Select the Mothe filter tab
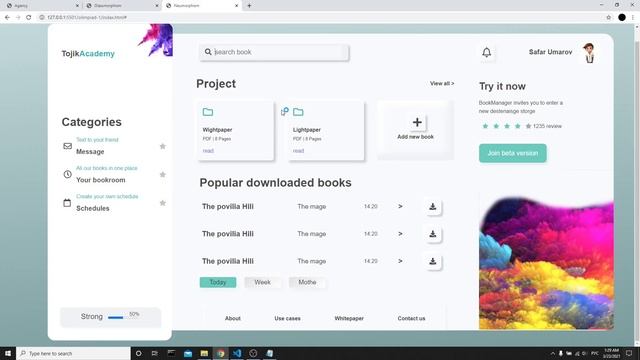The width and height of the screenshot is (640, 360). [307, 282]
